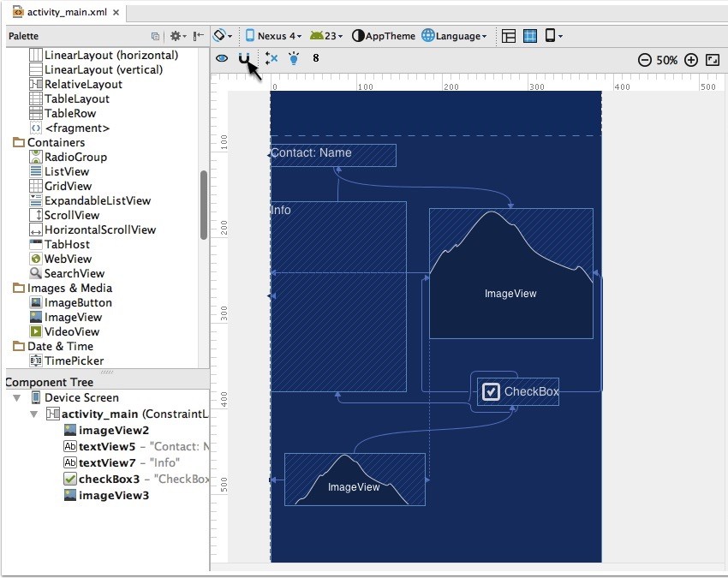Select checkBox3 in component tree
The height and width of the screenshot is (578, 728).
click(x=136, y=479)
